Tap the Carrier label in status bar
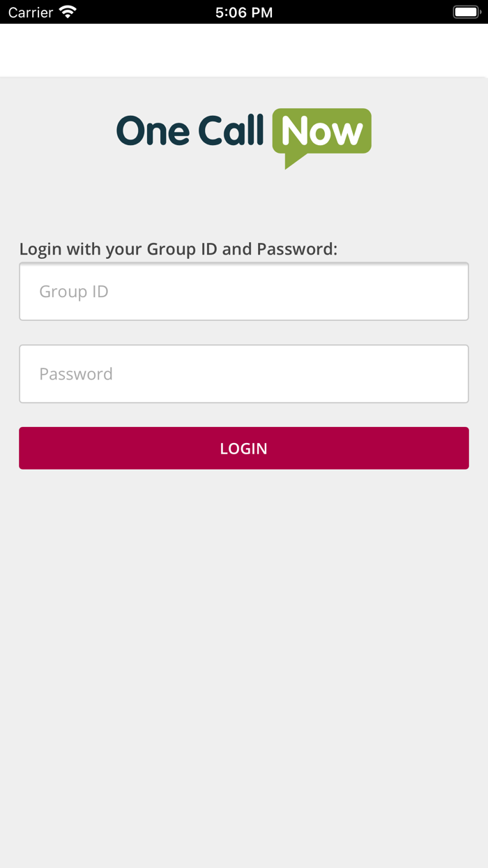Viewport: 488px width, 868px height. coord(31,12)
